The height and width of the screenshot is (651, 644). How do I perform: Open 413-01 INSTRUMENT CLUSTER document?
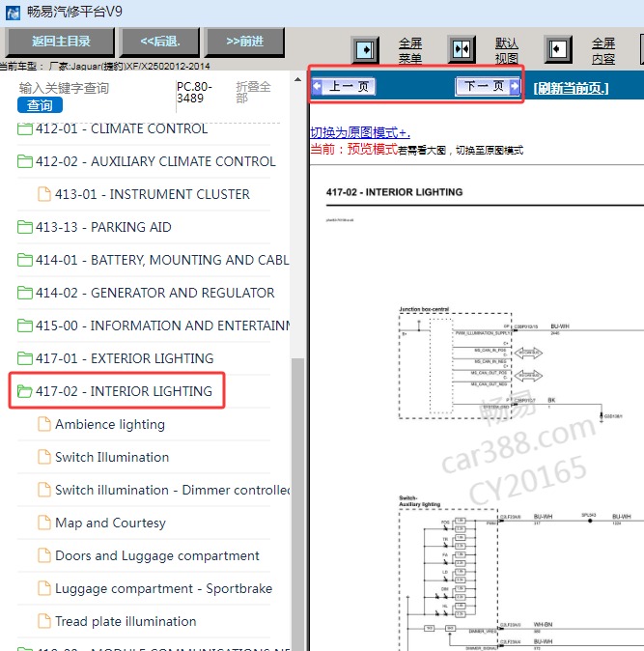click(152, 194)
